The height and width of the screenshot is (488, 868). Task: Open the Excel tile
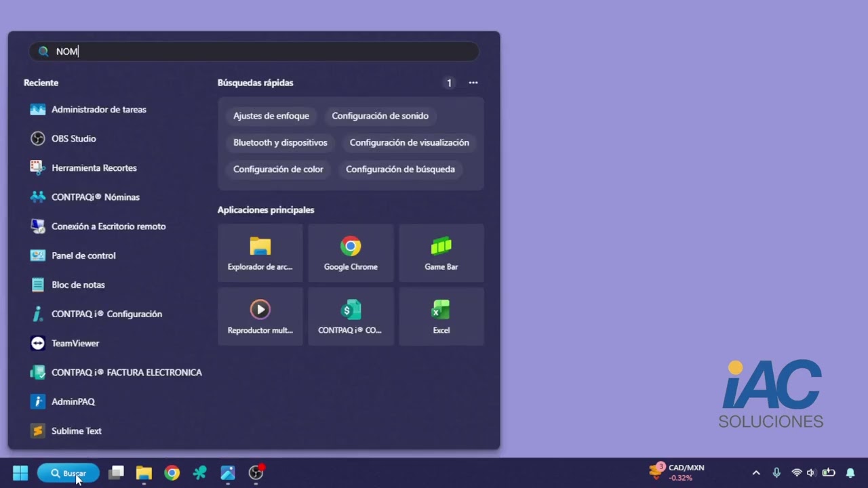point(441,317)
